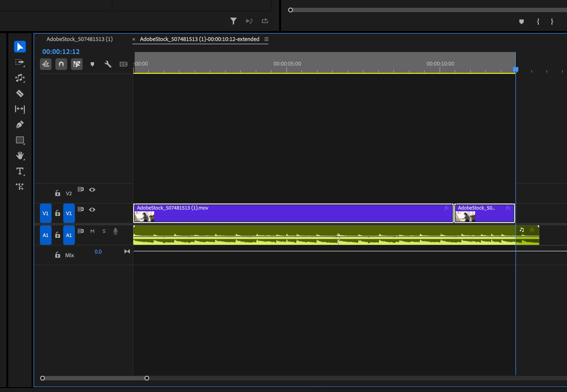Image resolution: width=567 pixels, height=392 pixels.
Task: Select the Slip tool
Action: tap(20, 109)
